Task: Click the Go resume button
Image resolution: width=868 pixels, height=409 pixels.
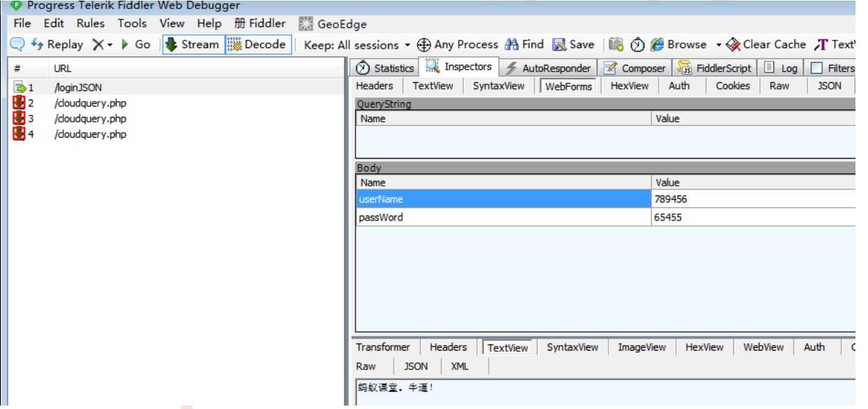Action: (x=135, y=45)
